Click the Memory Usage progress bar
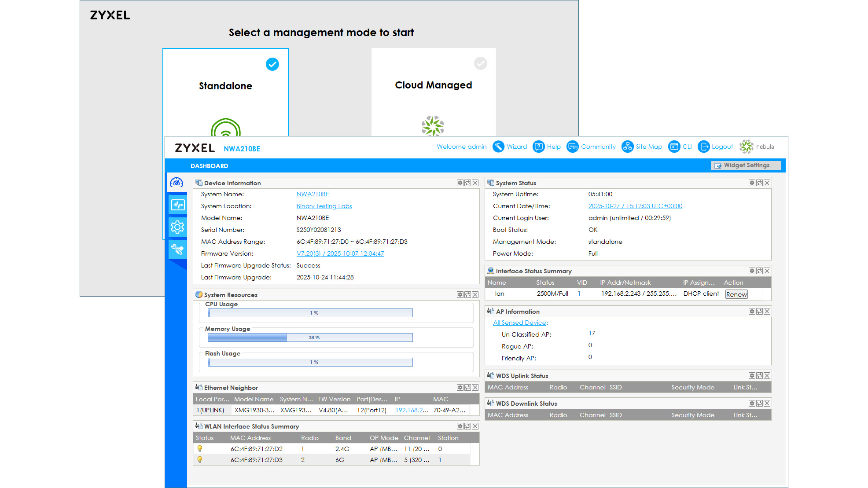 310,338
